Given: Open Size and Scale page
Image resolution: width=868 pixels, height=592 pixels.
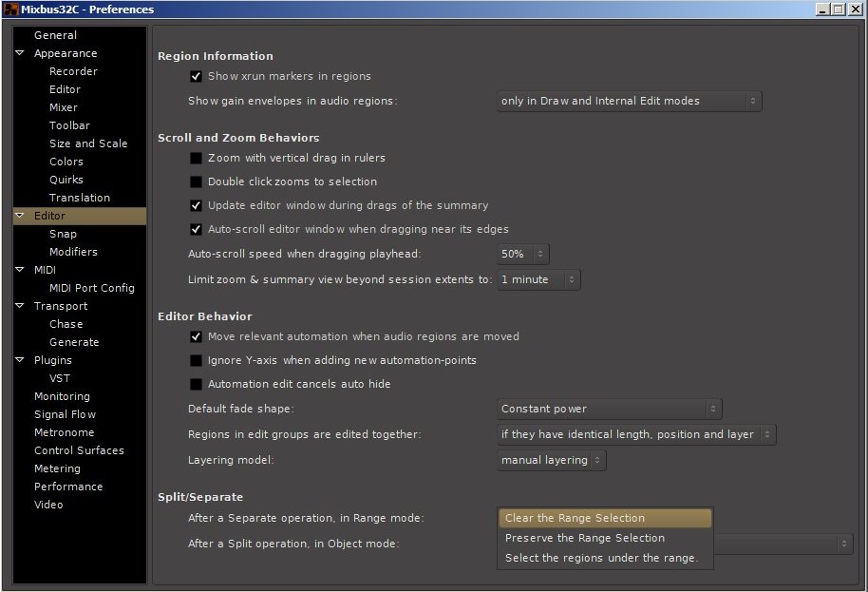Looking at the screenshot, I should pyautogui.click(x=88, y=143).
